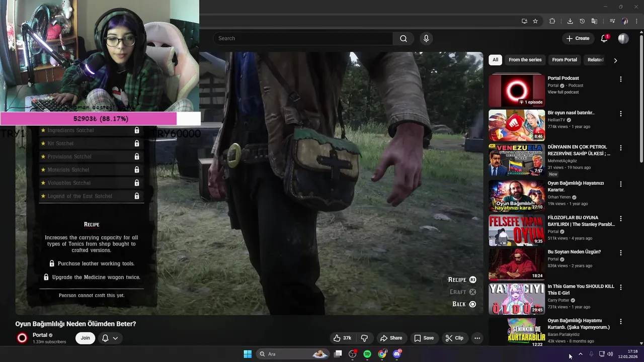The image size is (644, 362).
Task: Click the YouTube search magnifier button
Action: point(404,39)
